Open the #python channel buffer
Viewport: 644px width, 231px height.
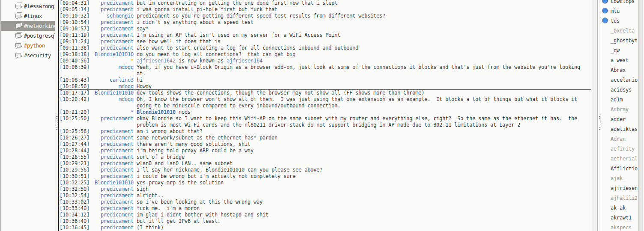coord(34,46)
